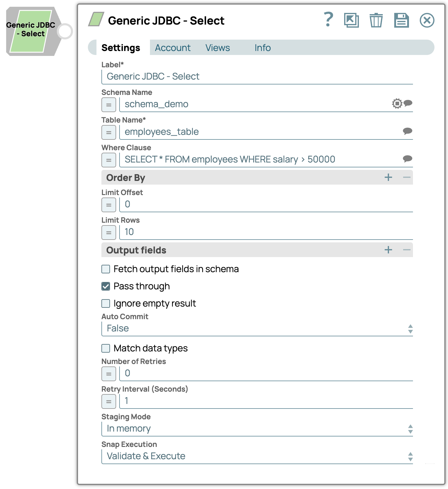Click the export/pop-out snap icon

[352, 21]
